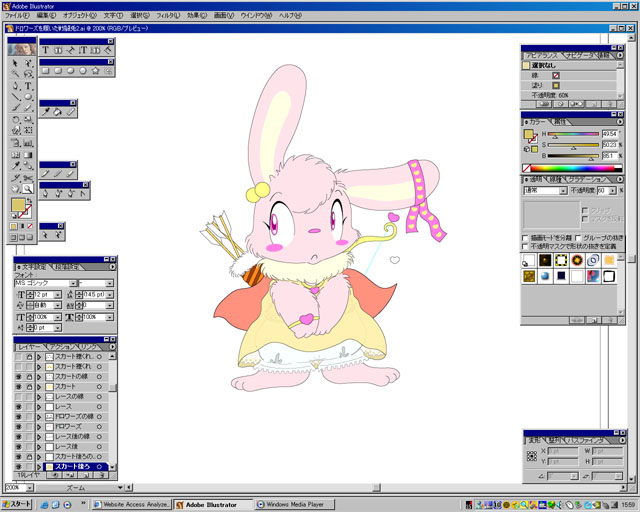
Task: Switch to the アクション tab
Action: [x=62, y=347]
